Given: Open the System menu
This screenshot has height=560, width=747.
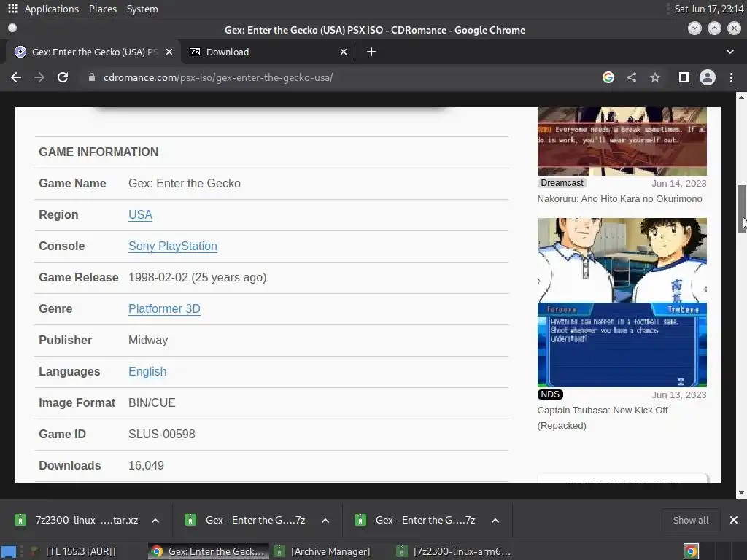Looking at the screenshot, I should pyautogui.click(x=142, y=9).
